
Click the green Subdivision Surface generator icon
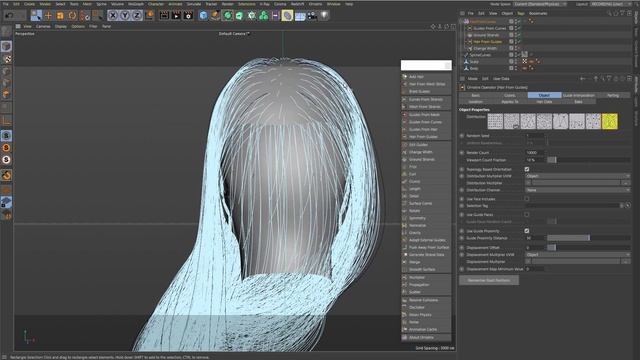227,16
